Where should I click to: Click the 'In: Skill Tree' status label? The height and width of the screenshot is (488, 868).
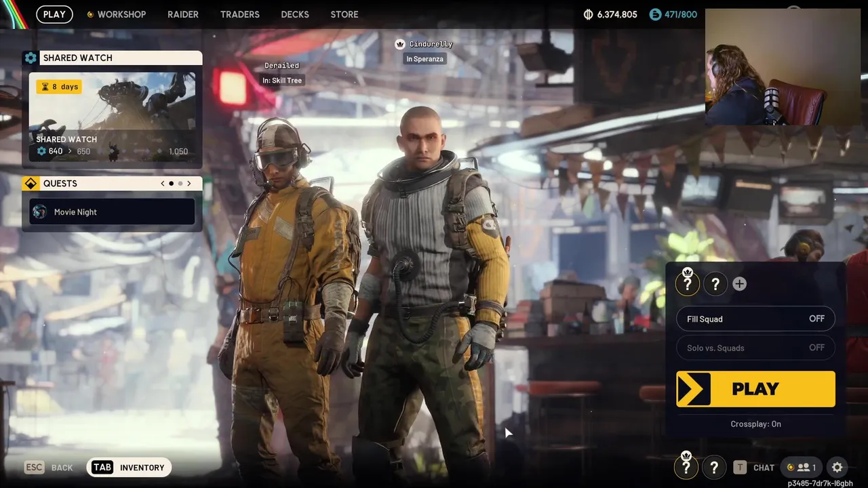click(282, 81)
